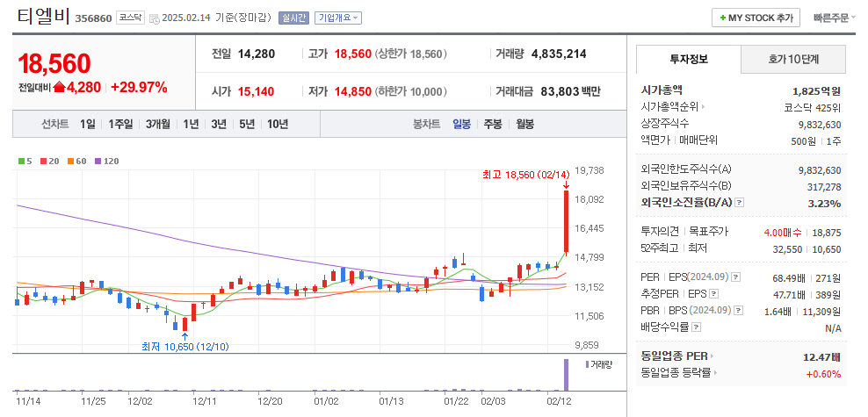Click the +29.97% change rate
868x417 pixels.
(139, 88)
